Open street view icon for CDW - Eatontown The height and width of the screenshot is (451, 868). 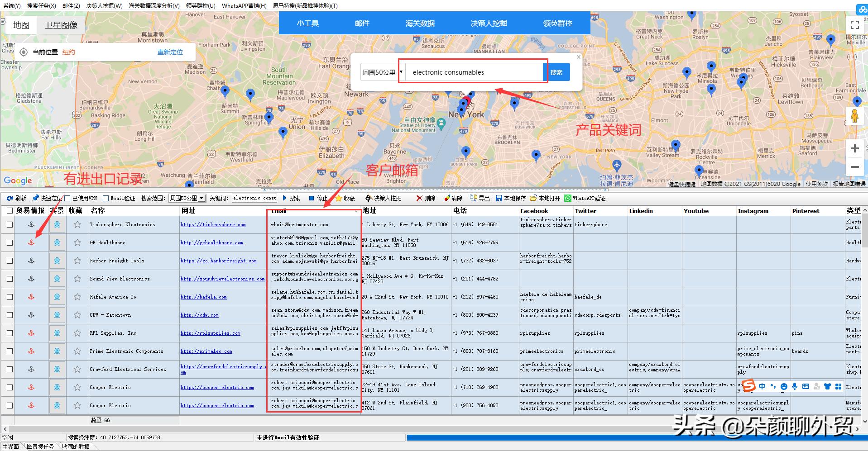[x=57, y=315]
